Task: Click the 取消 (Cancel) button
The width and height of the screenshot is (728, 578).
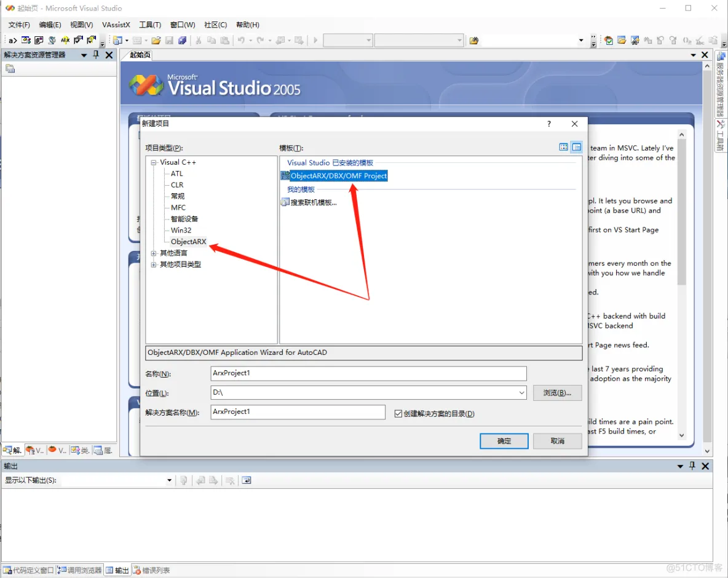Action: [557, 441]
